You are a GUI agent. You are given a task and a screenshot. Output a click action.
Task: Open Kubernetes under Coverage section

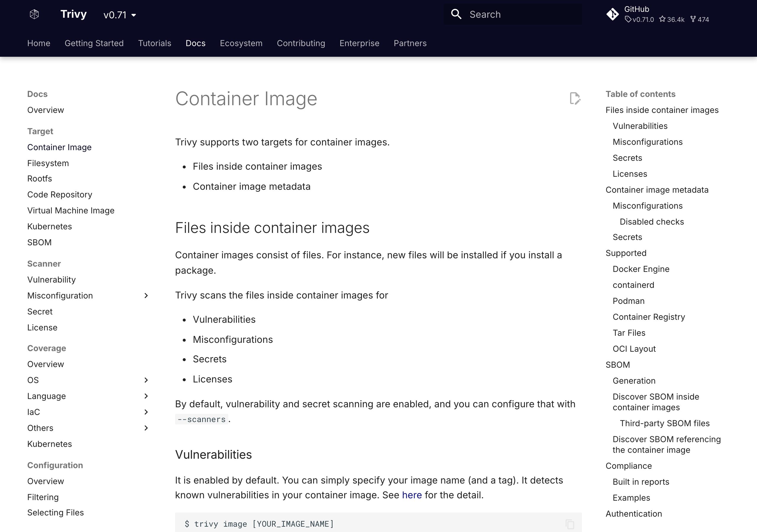(49, 444)
